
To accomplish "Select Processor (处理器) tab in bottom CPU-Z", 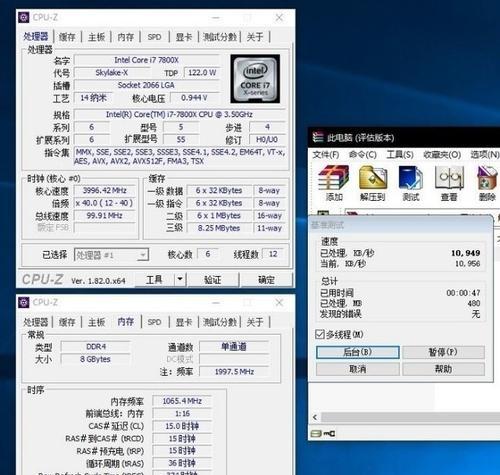I will point(36,322).
